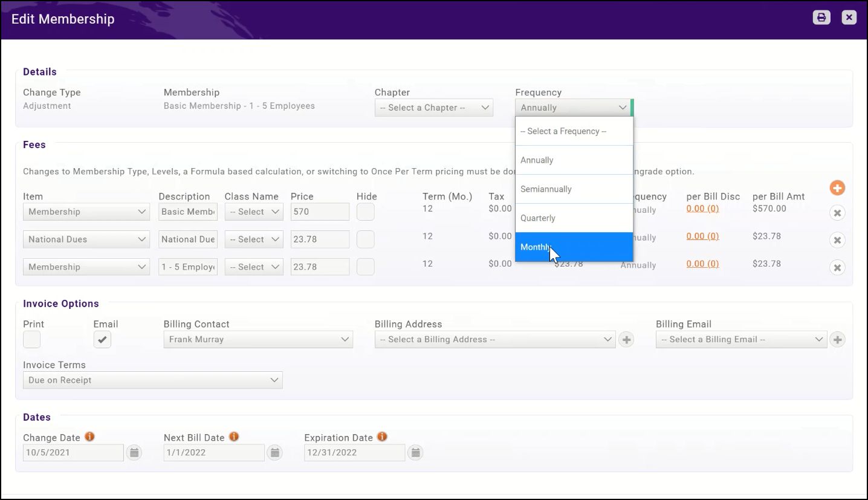Open the Chapter selection dropdown
Image resolution: width=868 pixels, height=500 pixels.
pyautogui.click(x=433, y=107)
